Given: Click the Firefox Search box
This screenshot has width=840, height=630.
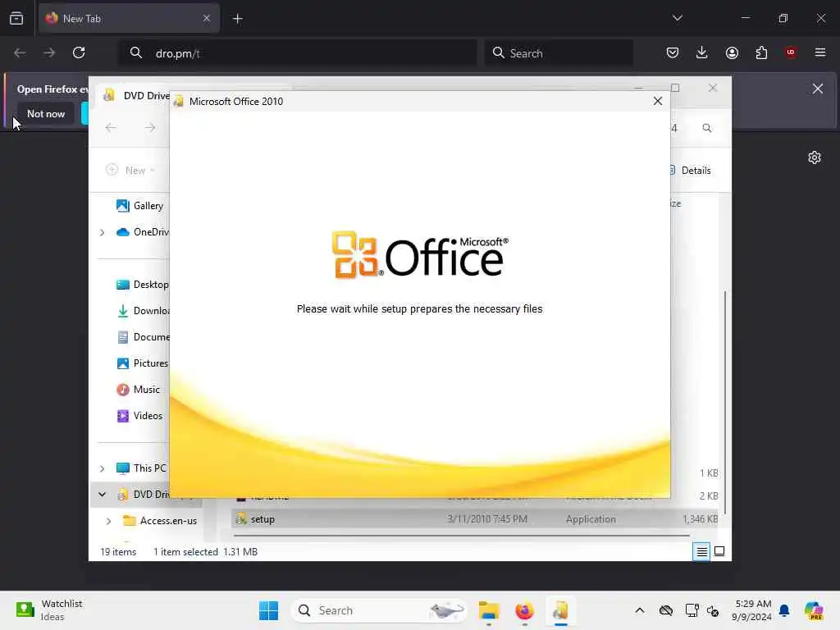Looking at the screenshot, I should [559, 53].
